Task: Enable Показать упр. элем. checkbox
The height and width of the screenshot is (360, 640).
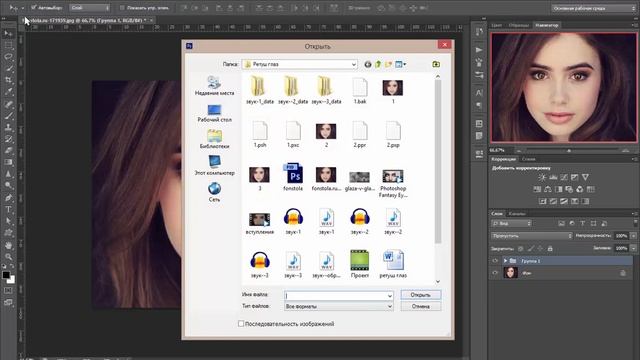Action: click(x=122, y=7)
